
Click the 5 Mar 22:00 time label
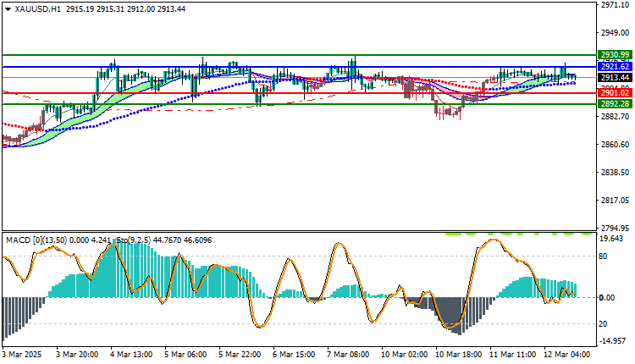[240, 355]
